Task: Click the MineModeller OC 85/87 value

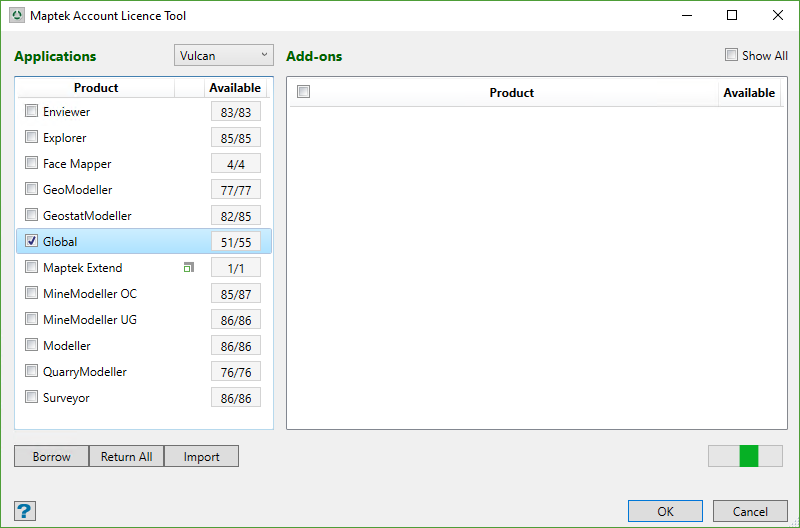Action: point(236,294)
